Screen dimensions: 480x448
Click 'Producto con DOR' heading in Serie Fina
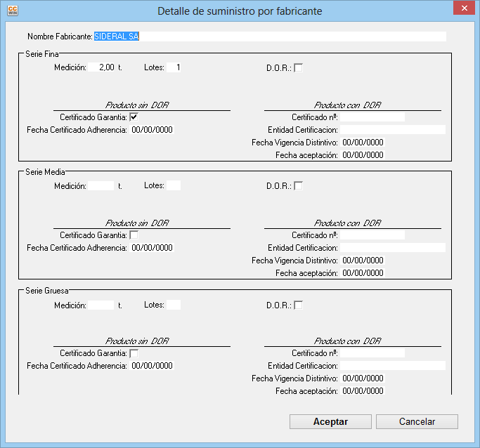pyautogui.click(x=347, y=105)
